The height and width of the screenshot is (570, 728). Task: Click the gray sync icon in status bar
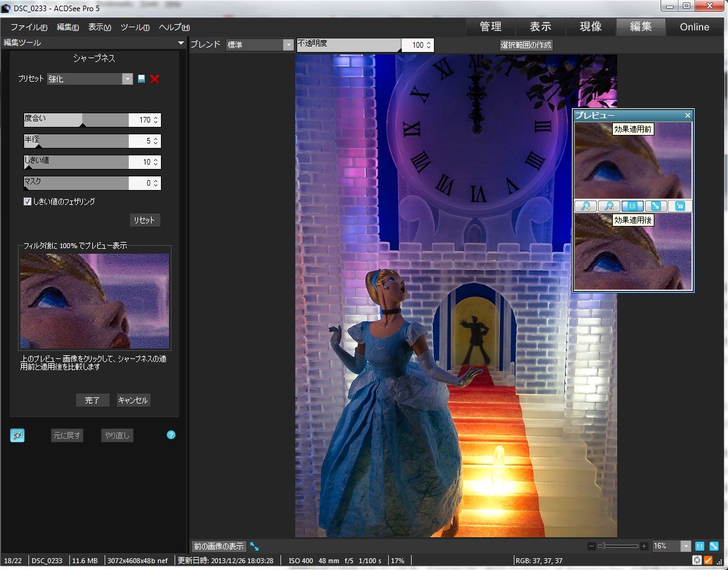pyautogui.click(x=696, y=560)
